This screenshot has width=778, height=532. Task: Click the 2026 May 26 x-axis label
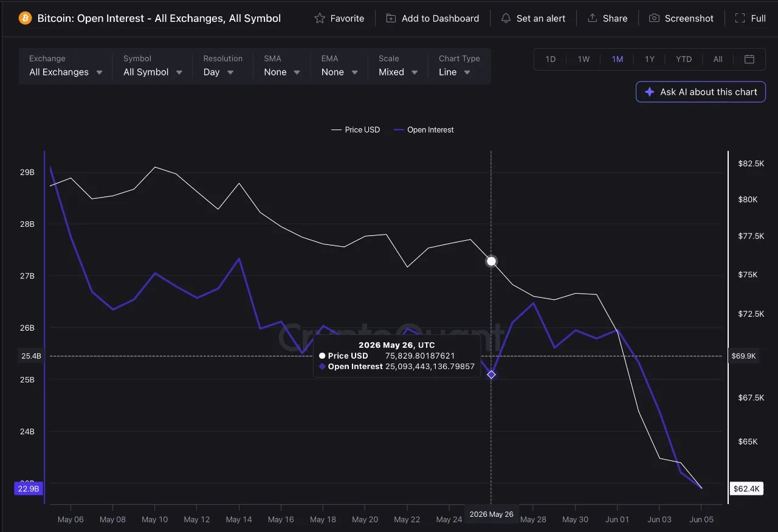pyautogui.click(x=491, y=514)
